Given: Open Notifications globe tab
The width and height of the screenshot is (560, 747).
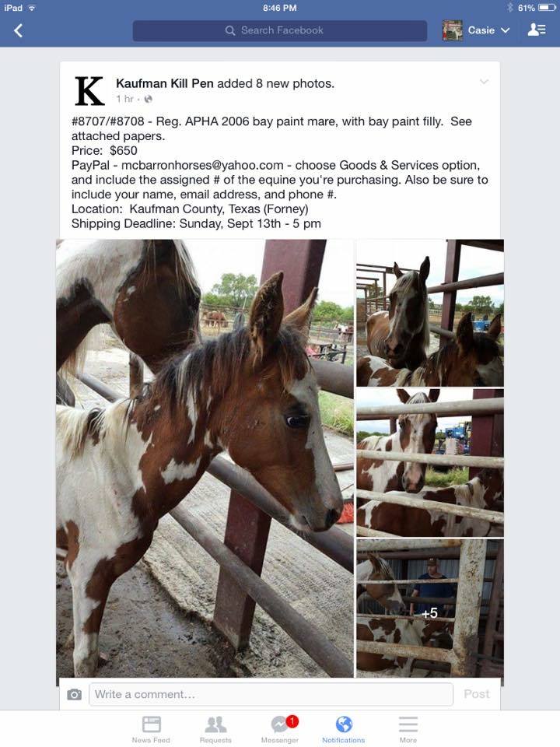Looking at the screenshot, I should click(x=343, y=729).
